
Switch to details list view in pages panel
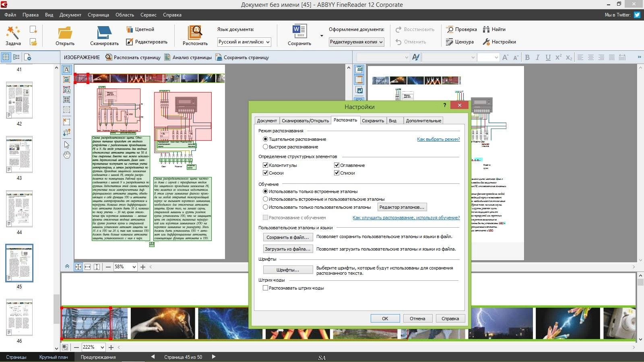[x=17, y=57]
